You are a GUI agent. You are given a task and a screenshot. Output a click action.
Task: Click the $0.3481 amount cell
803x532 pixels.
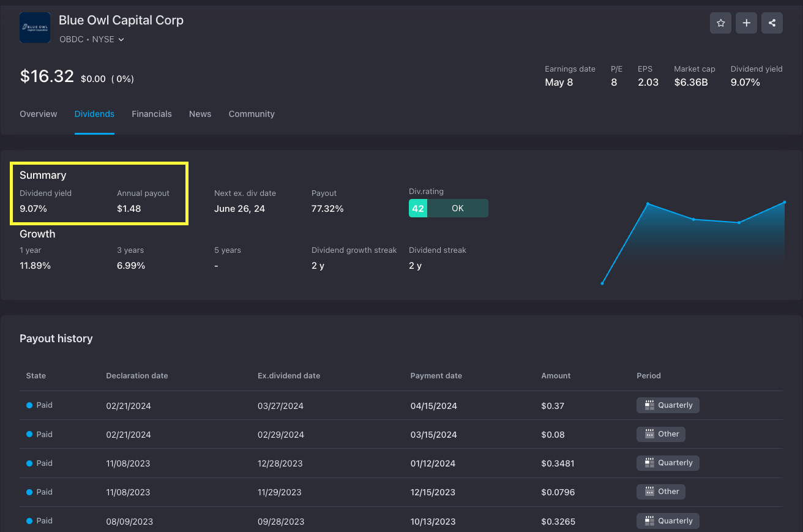[x=558, y=463]
